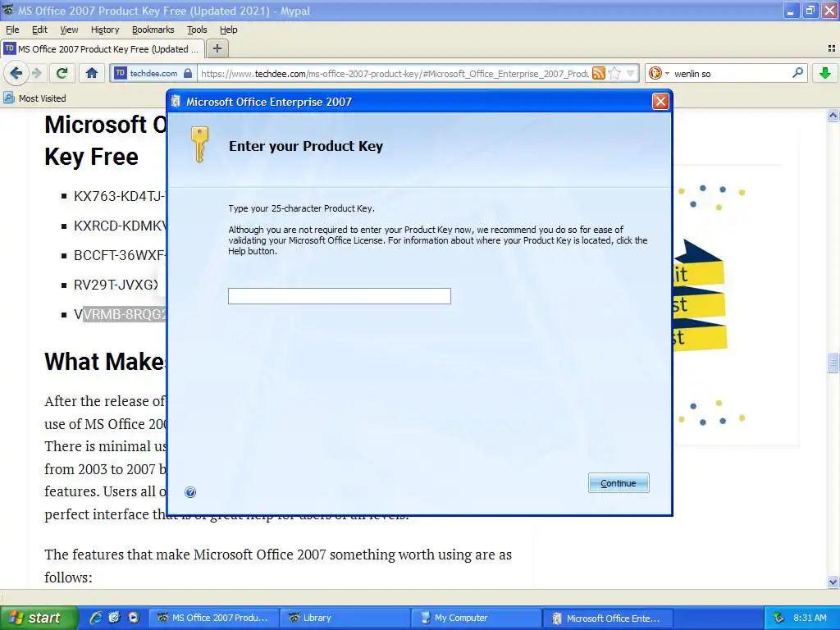
Task: Click the product key starting RV29T-JVXG
Action: (x=116, y=285)
